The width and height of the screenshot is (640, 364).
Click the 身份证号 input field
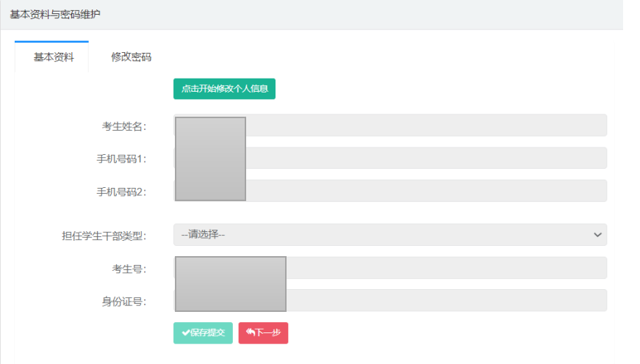[446, 301]
